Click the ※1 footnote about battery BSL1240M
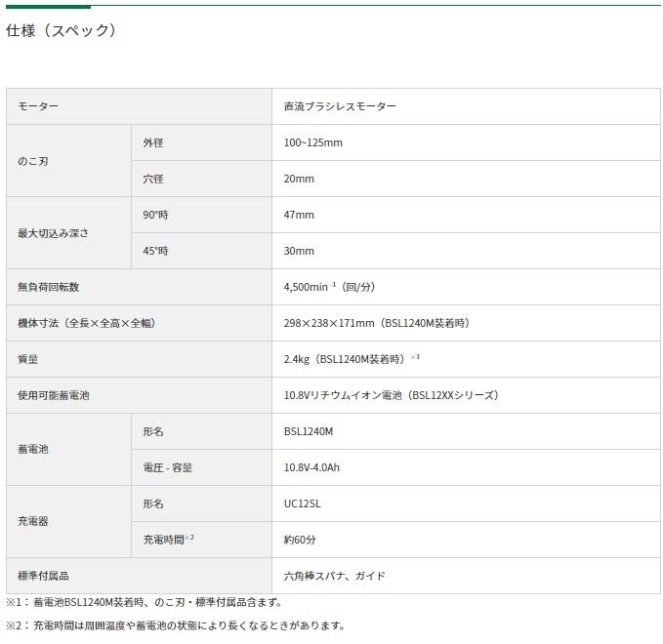 point(144,602)
